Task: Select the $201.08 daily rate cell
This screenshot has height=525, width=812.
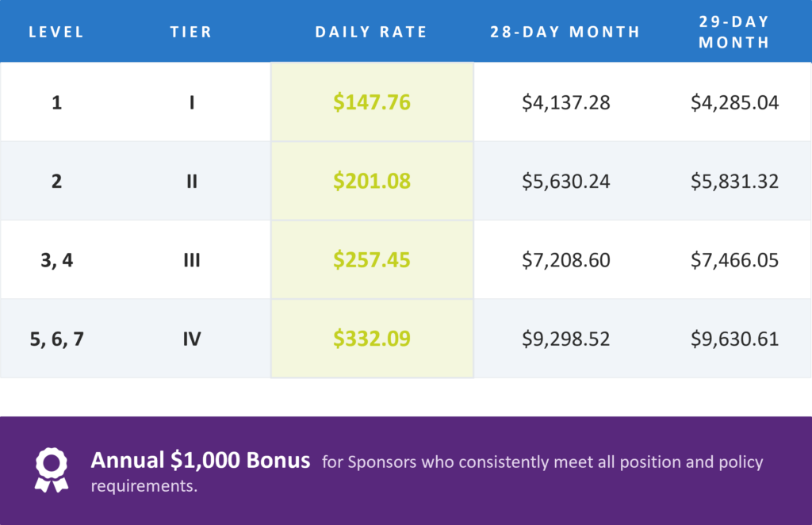Action: point(372,181)
